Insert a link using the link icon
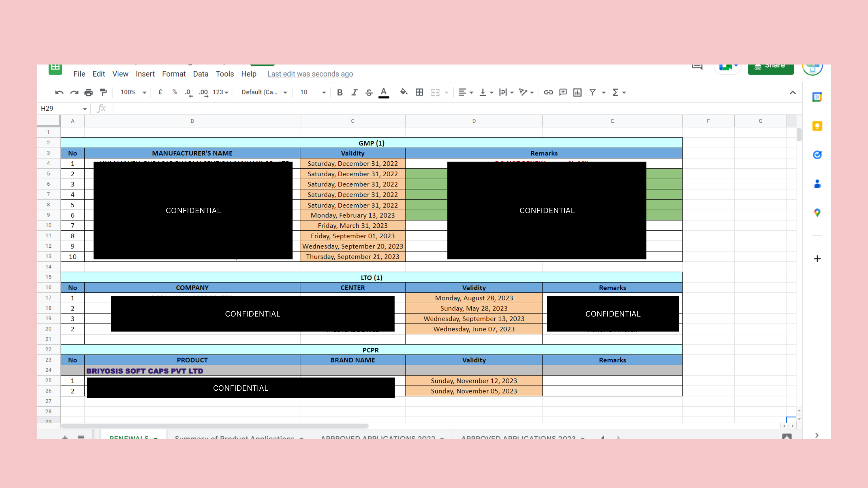 click(548, 92)
